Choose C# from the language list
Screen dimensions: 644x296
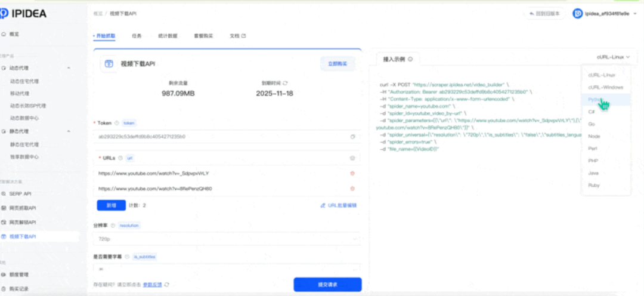point(605,112)
